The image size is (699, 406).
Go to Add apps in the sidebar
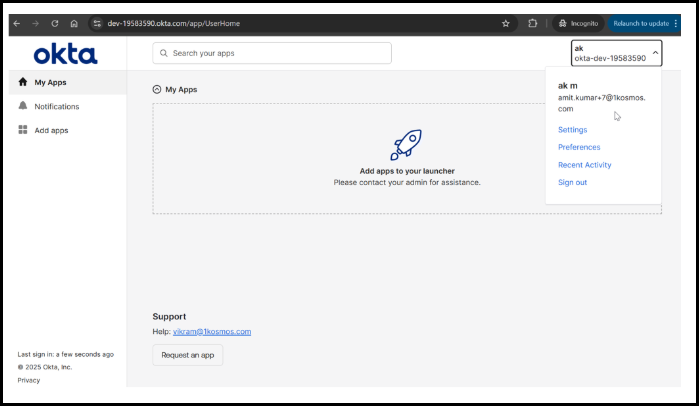point(51,130)
